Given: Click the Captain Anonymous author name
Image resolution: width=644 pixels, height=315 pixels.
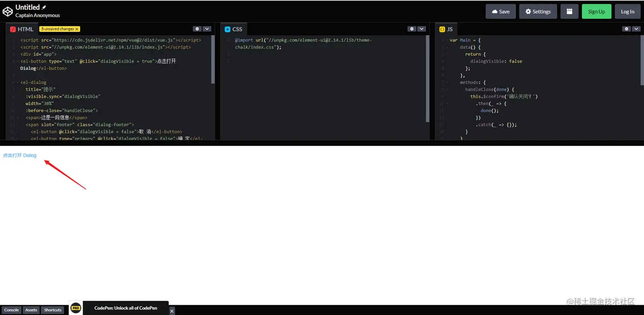Looking at the screenshot, I should tap(37, 15).
